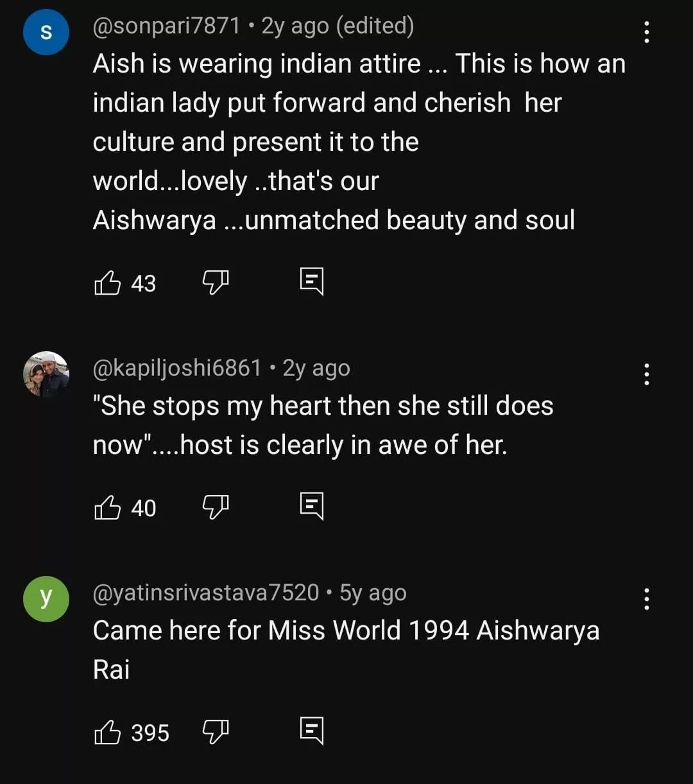Dislike the comment by @kapiljoshi6861
Screen dimensions: 693x784
pyautogui.click(x=216, y=507)
